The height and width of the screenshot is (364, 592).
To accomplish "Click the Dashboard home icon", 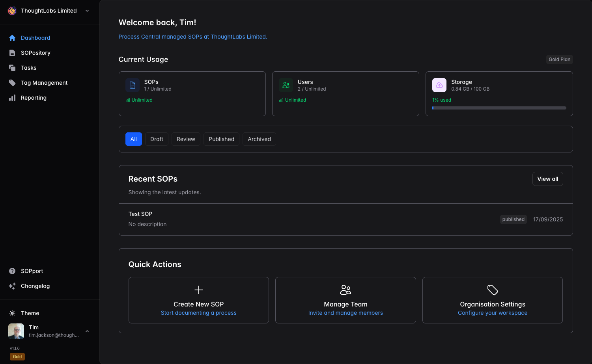I will (12, 37).
